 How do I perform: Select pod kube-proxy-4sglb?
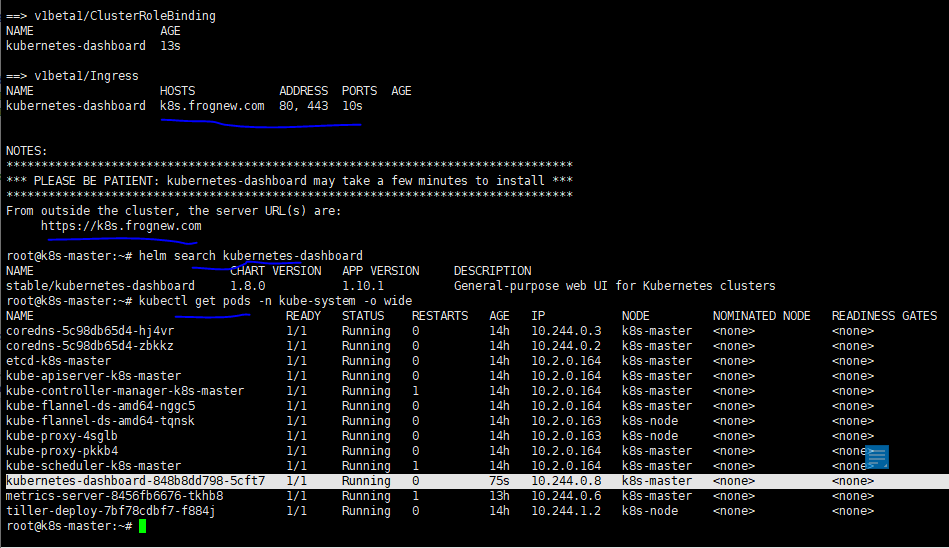coord(62,436)
